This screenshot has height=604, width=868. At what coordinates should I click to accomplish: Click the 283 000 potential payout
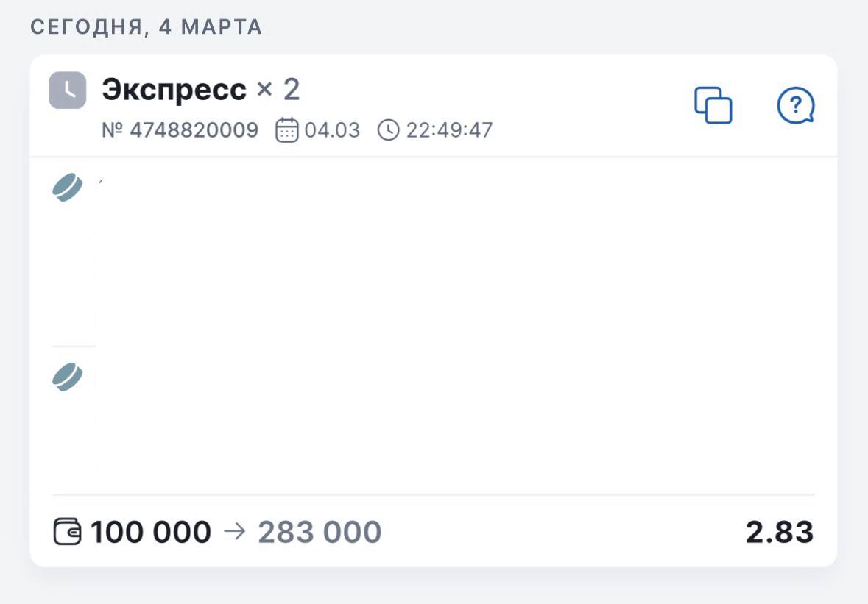[320, 532]
